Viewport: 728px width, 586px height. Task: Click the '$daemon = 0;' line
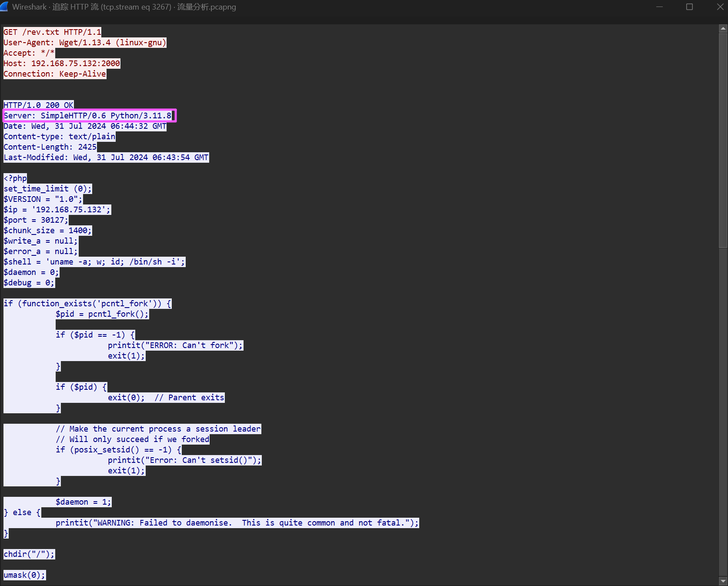click(31, 272)
